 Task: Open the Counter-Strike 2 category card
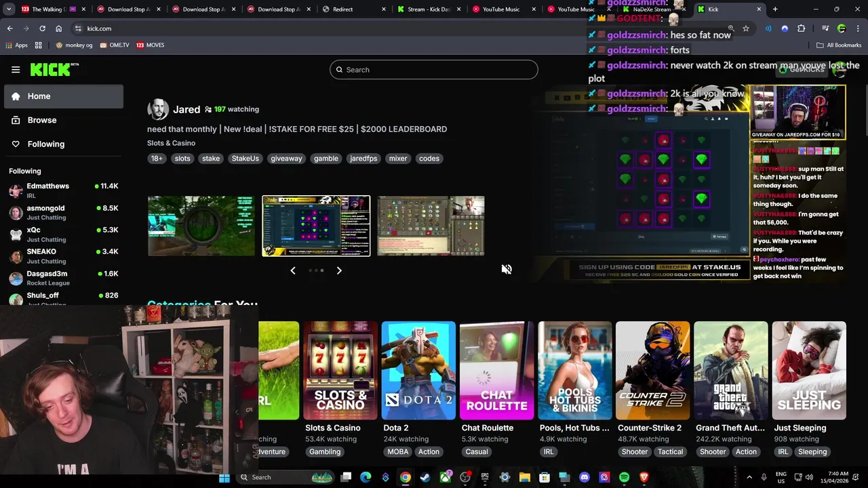(653, 371)
